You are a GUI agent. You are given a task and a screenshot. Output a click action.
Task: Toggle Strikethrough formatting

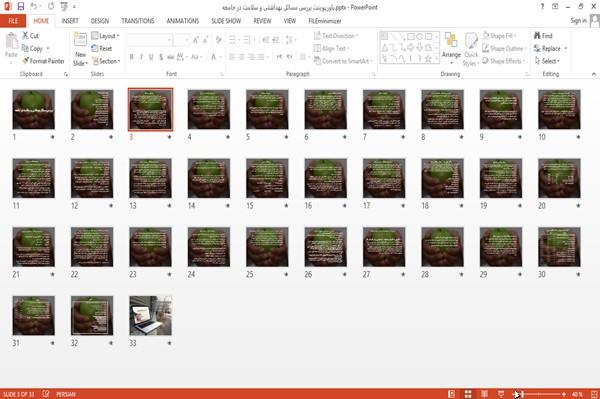coord(171,57)
